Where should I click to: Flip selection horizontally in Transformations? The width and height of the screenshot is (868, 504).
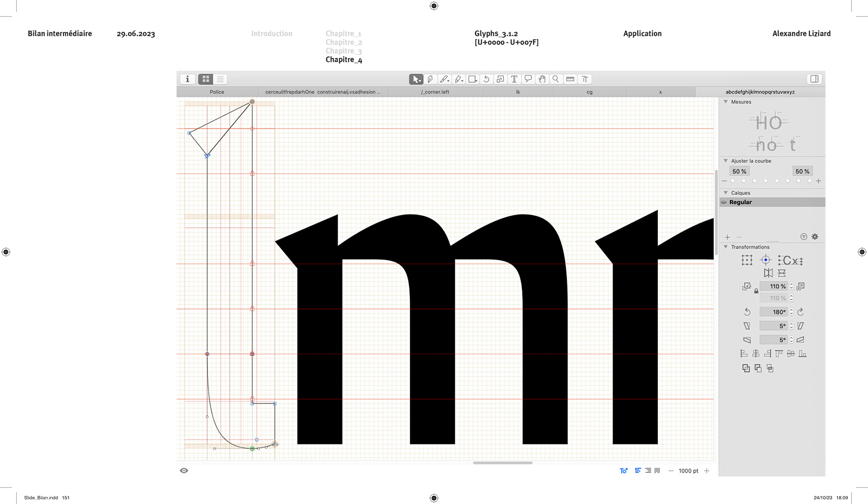[768, 273]
